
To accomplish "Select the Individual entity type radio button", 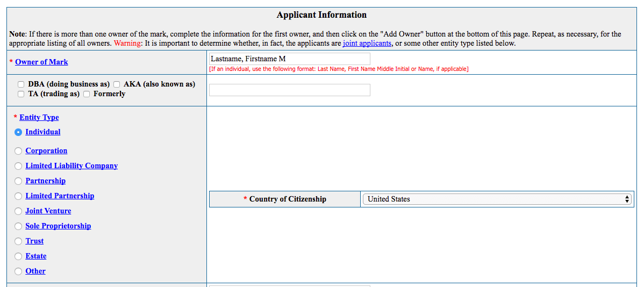I will click(x=18, y=132).
